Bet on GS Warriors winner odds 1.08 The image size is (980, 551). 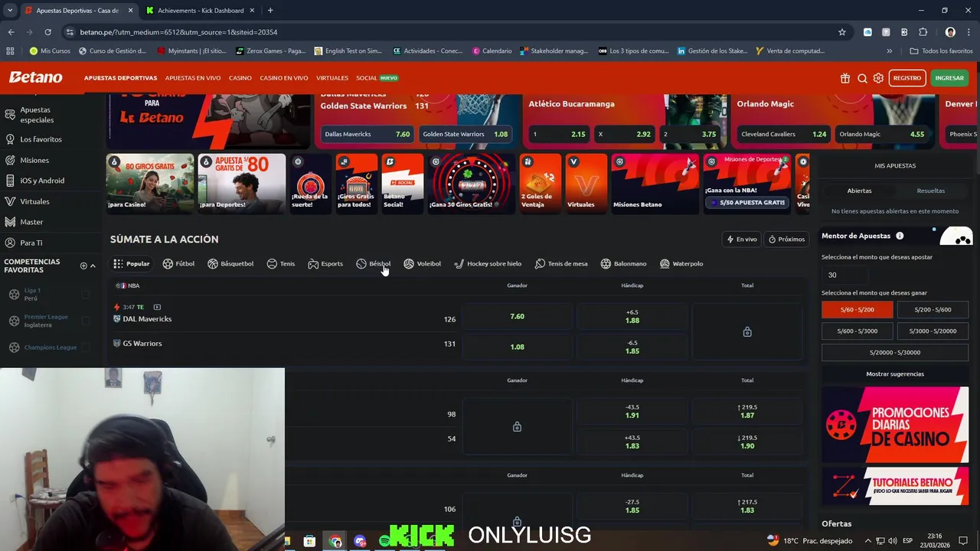click(x=518, y=347)
